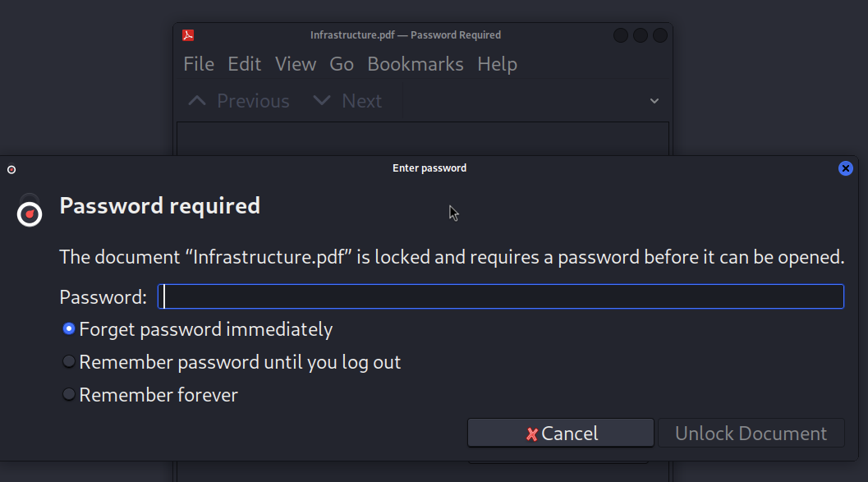
Task: Select the Previous page arrow icon
Action: coord(196,99)
